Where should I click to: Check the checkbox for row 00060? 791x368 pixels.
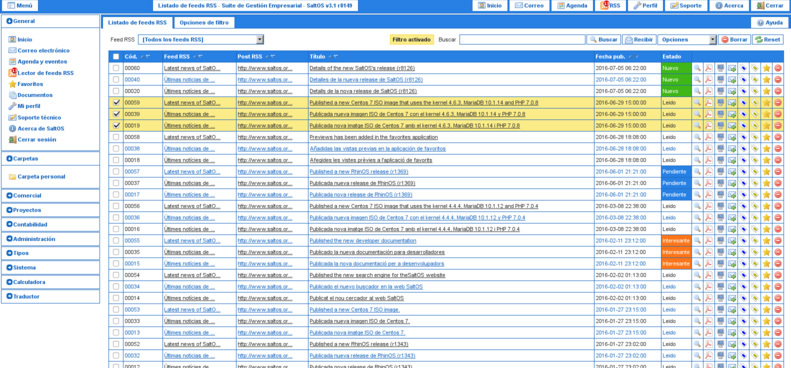pyautogui.click(x=116, y=68)
